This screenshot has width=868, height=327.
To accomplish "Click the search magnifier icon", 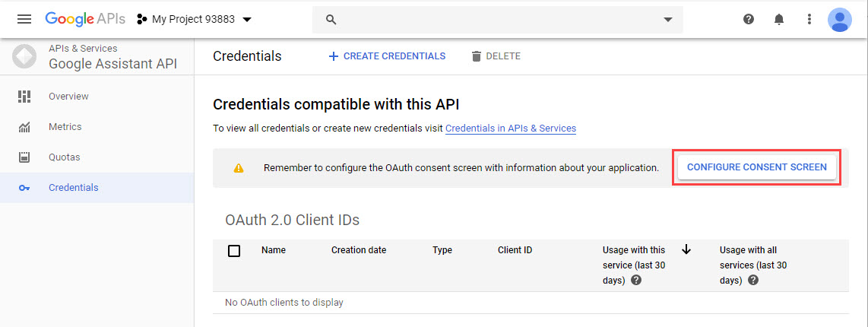I will tap(331, 20).
